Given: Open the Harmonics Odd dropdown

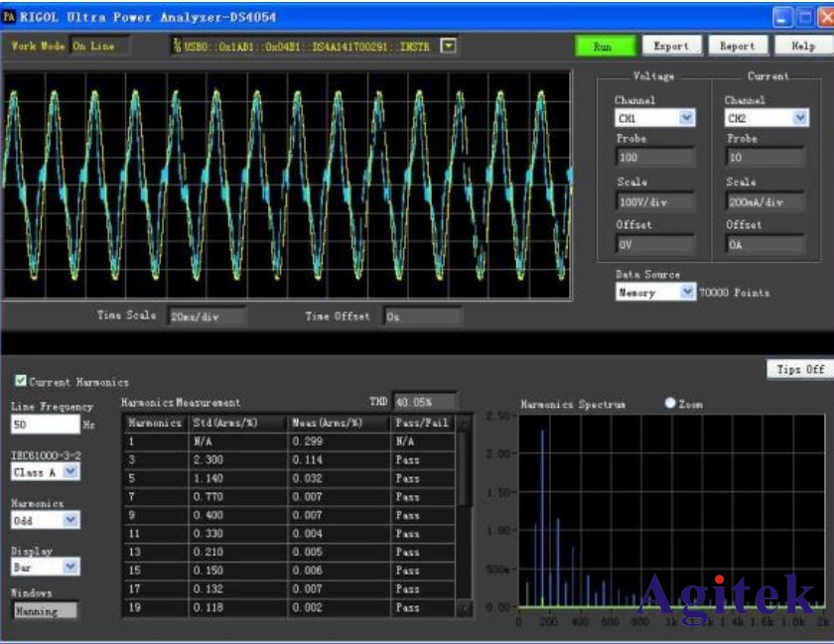Looking at the screenshot, I should [x=70, y=519].
